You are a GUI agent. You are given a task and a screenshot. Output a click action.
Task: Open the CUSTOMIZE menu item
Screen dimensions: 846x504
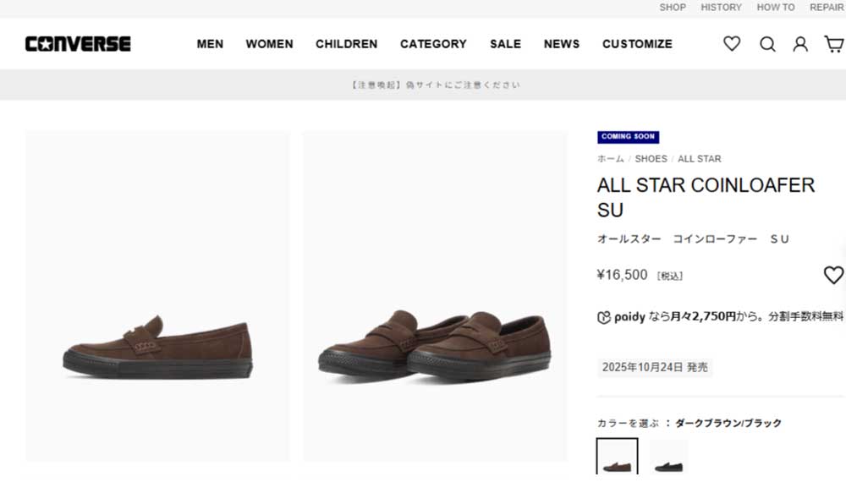pyautogui.click(x=637, y=44)
